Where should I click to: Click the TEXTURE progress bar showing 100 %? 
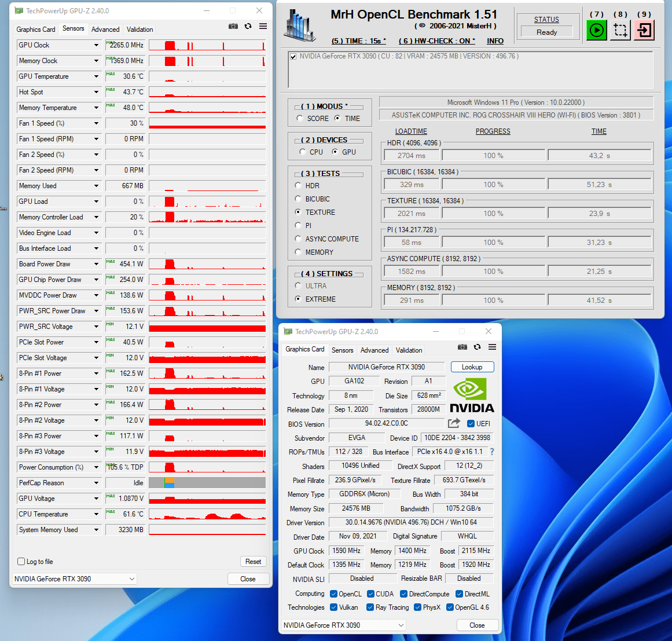pyautogui.click(x=493, y=214)
